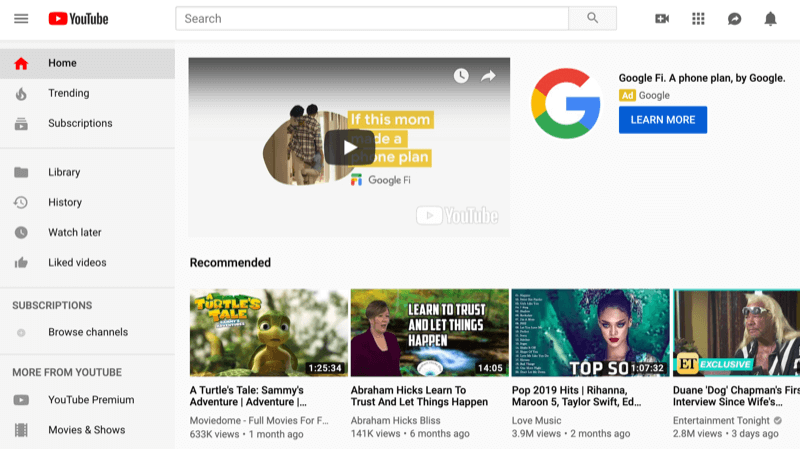Open History from the sidebar
Image resolution: width=800 pixels, height=449 pixels.
coord(87,203)
